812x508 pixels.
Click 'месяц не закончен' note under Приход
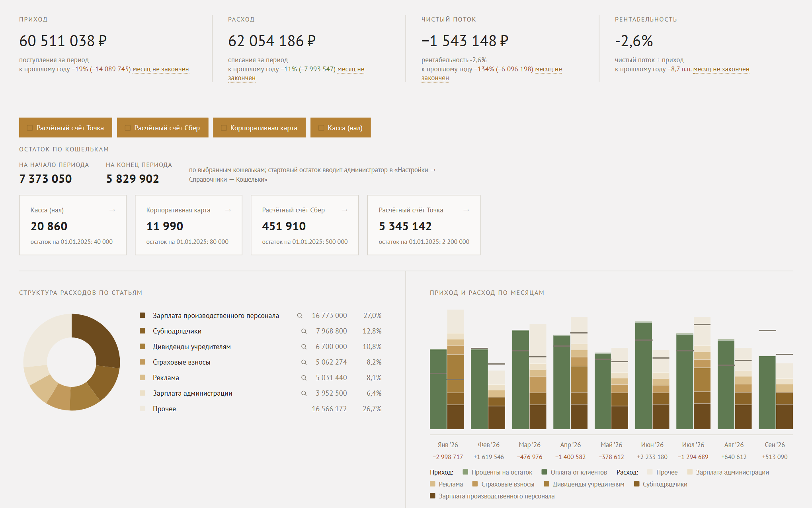(161, 69)
